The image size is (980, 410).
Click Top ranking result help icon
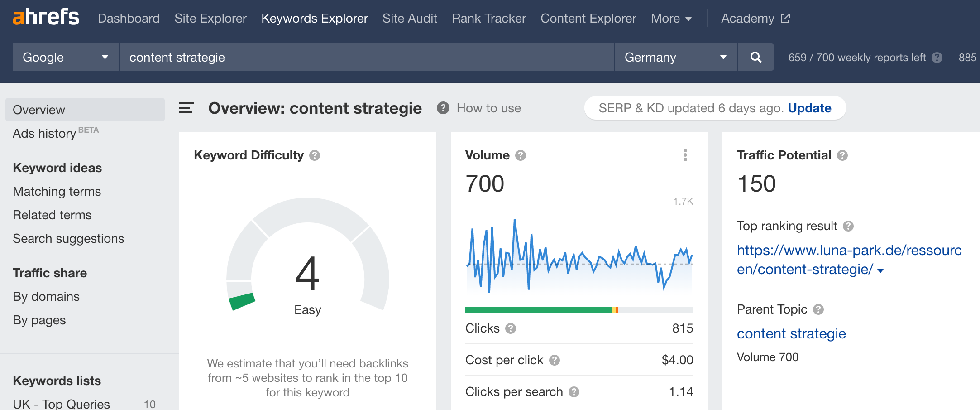pos(848,226)
